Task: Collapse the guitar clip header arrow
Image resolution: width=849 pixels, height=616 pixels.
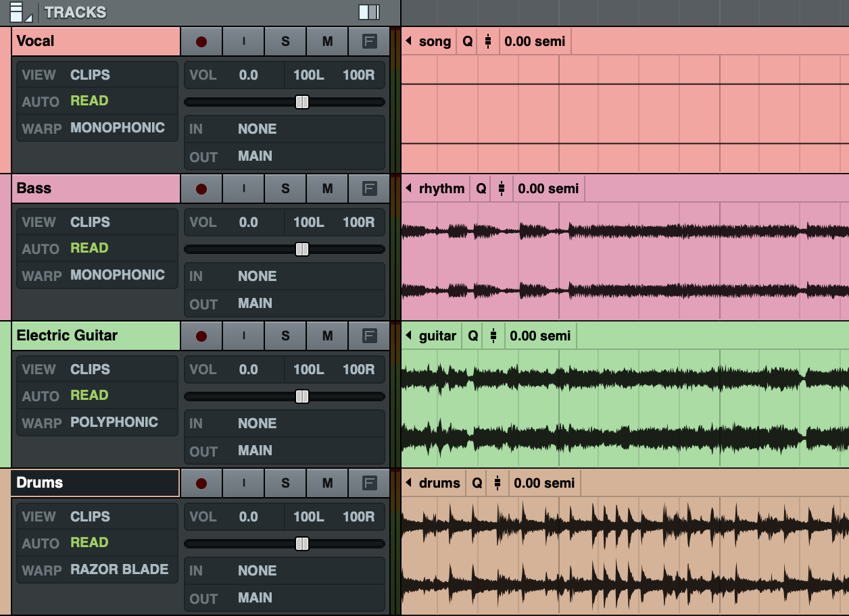Action: tap(408, 336)
